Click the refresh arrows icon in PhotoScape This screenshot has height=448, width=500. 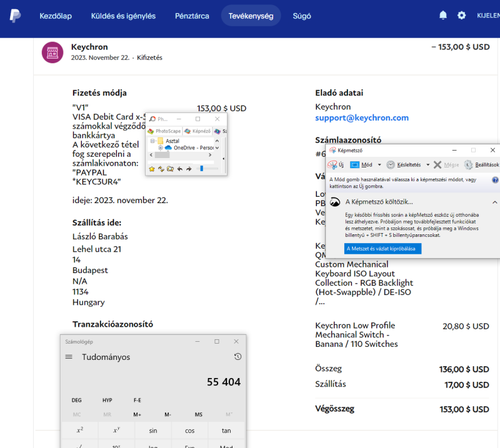point(161,169)
